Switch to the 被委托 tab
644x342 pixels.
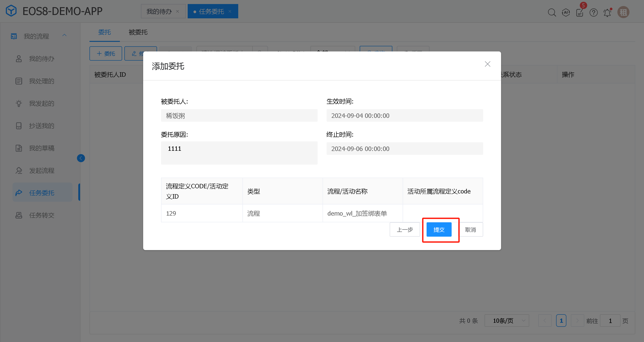tap(138, 32)
